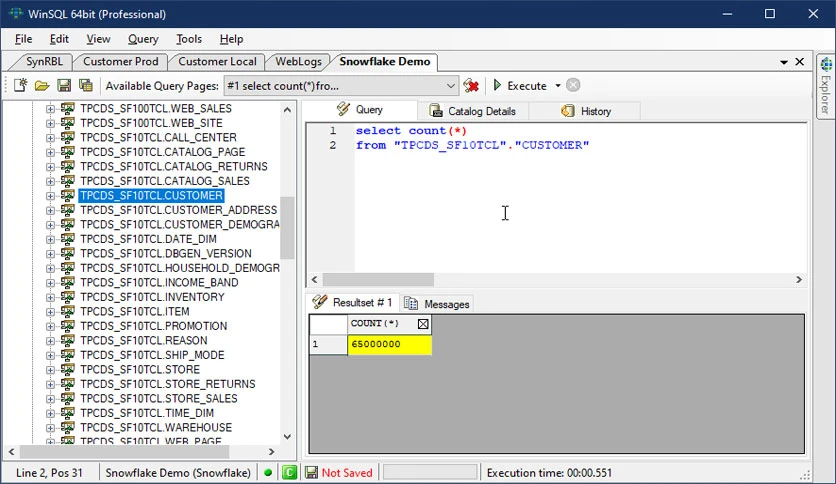The image size is (836, 484).
Task: Close the current connection tab X
Action: pos(800,62)
